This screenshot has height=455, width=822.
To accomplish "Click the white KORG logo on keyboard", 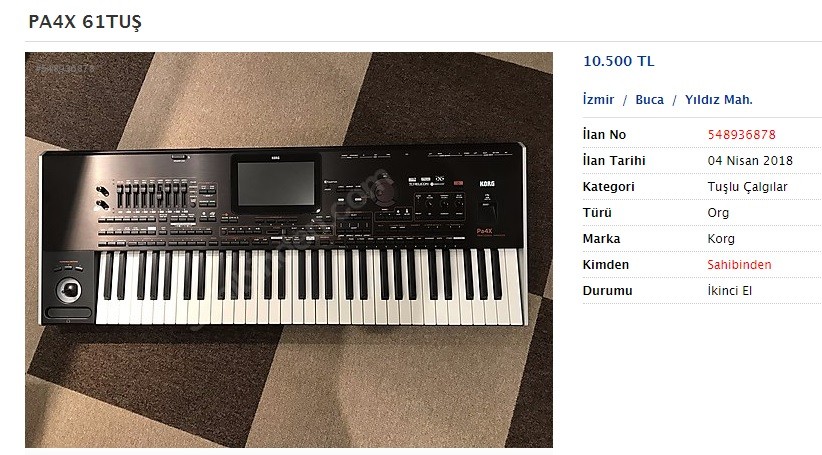I will pos(486,184).
